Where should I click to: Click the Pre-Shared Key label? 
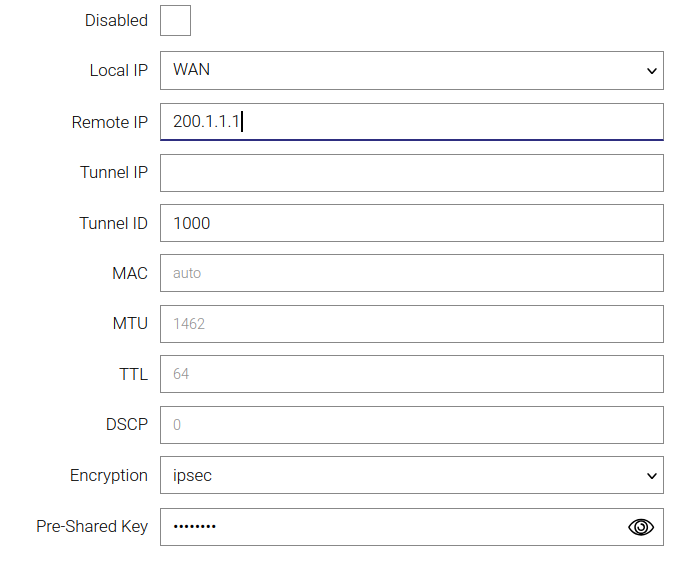click(92, 527)
